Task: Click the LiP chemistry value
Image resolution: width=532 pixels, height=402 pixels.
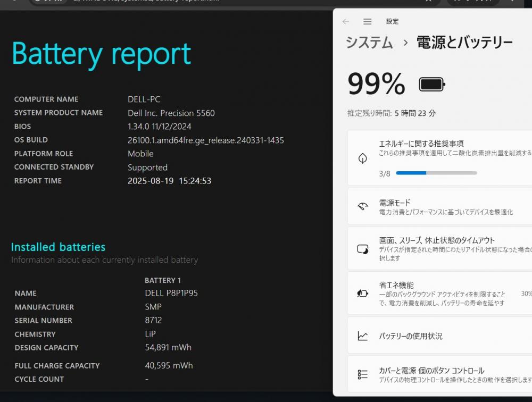Action: [151, 334]
